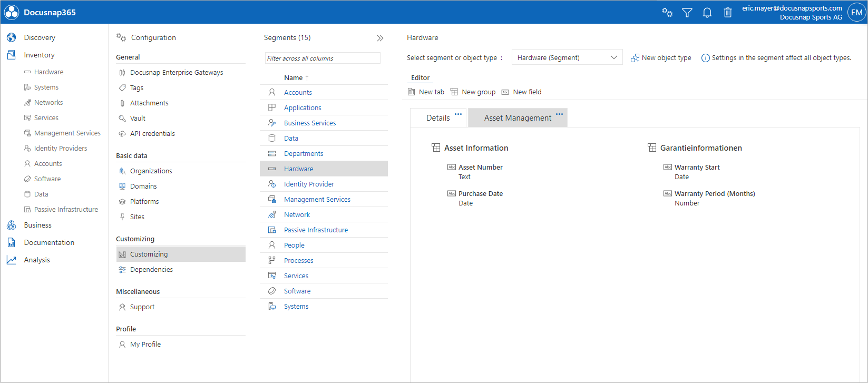Open the Details tab options ellipsis

coord(458,114)
